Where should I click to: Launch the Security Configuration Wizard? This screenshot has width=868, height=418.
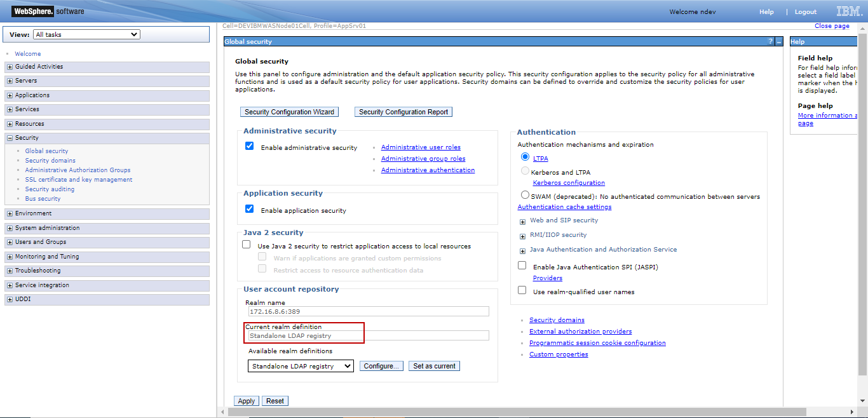coord(289,112)
